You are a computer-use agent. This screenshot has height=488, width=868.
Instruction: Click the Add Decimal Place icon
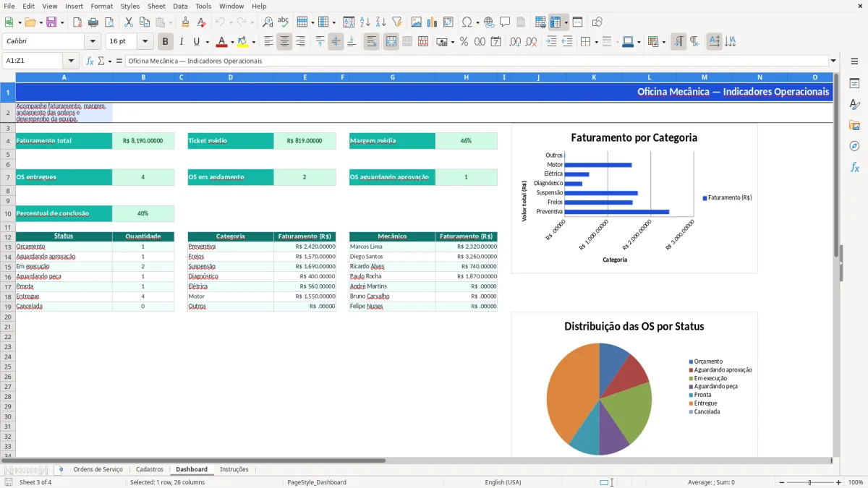[x=516, y=42]
